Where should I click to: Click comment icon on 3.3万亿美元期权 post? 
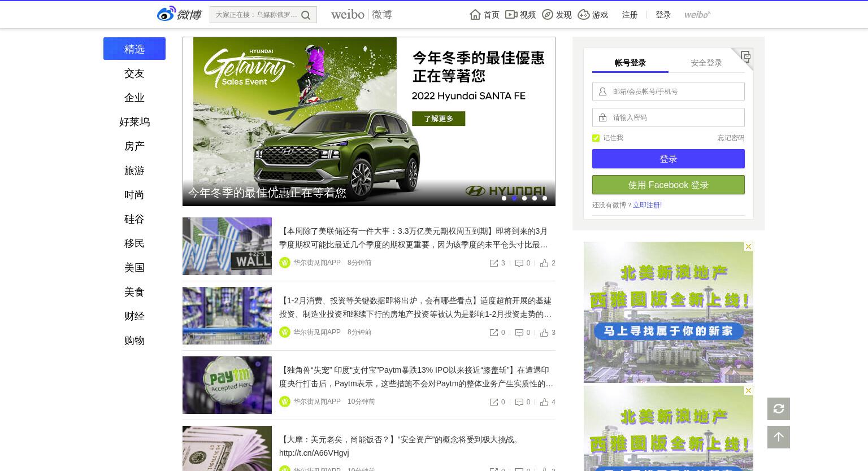[519, 263]
